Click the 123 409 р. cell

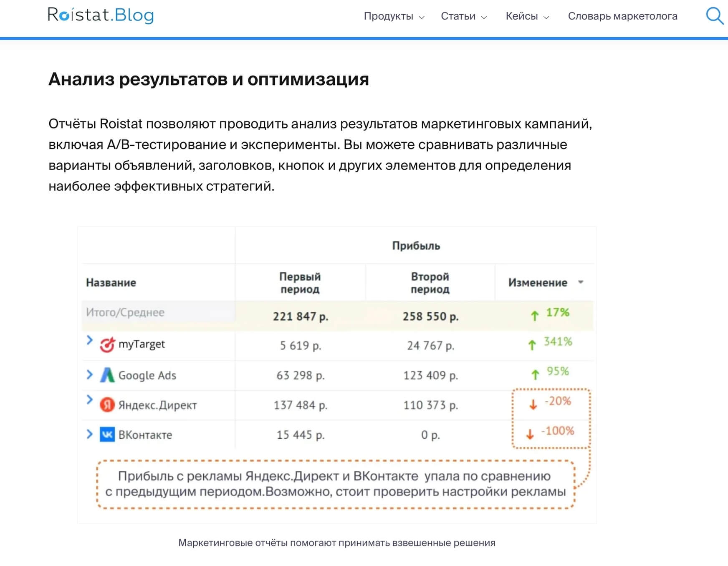click(430, 375)
